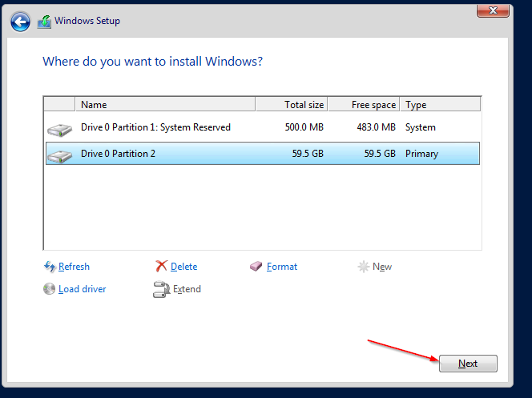This screenshot has width=532, height=398.
Task: Sort by the Name column header
Action: [x=165, y=104]
